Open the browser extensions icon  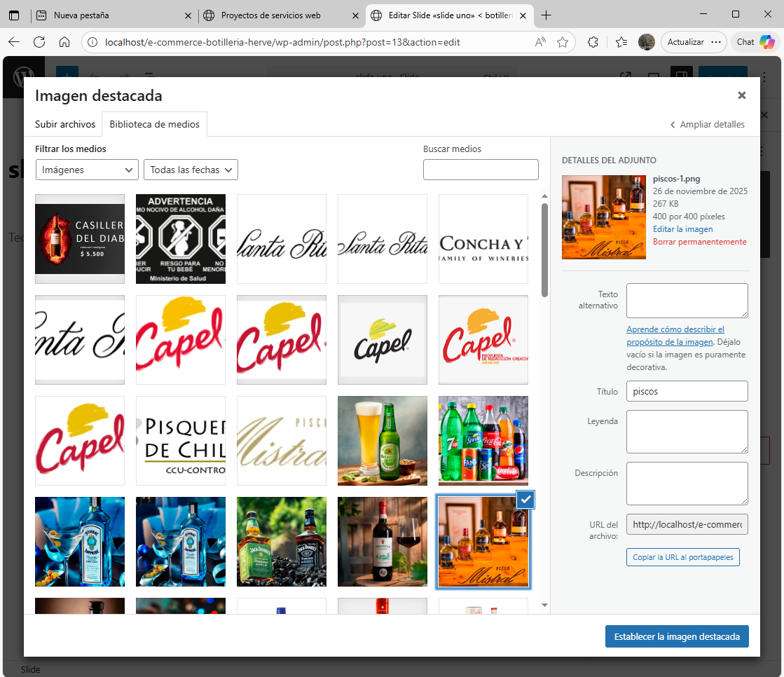tap(593, 42)
